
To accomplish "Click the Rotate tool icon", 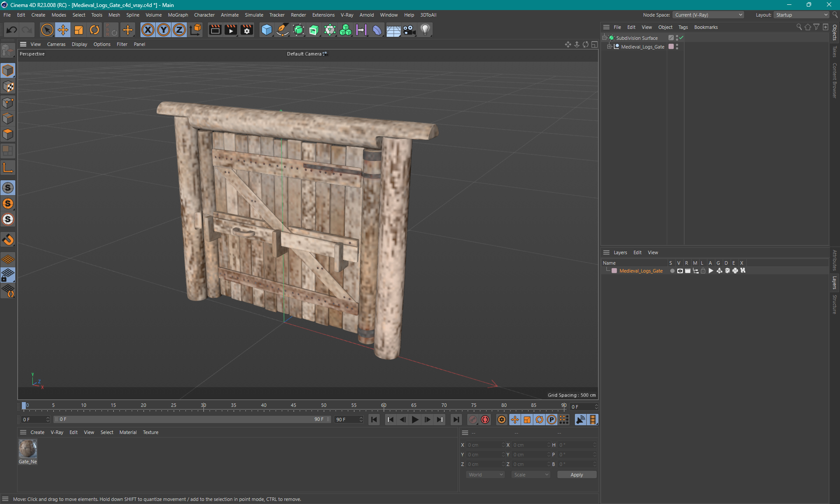I will click(94, 29).
